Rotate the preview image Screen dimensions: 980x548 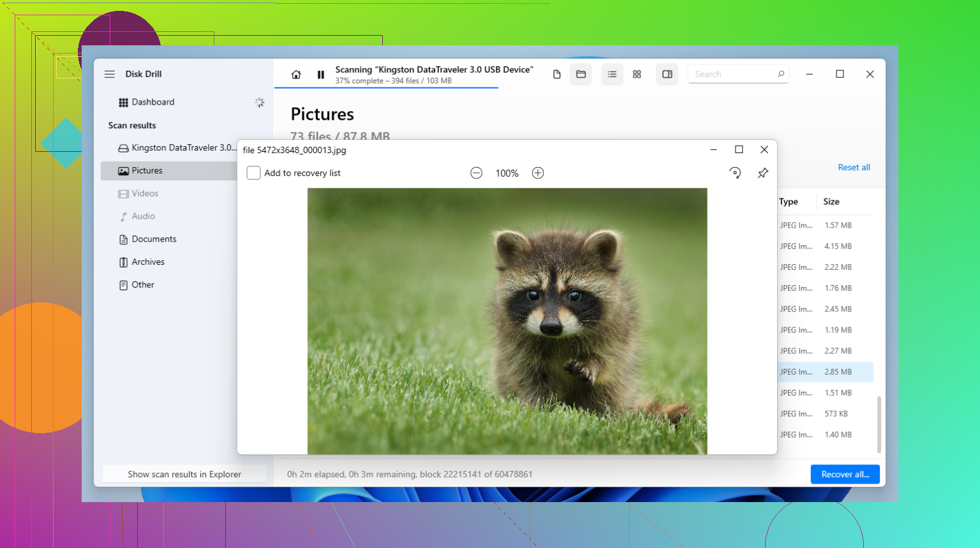pos(735,173)
